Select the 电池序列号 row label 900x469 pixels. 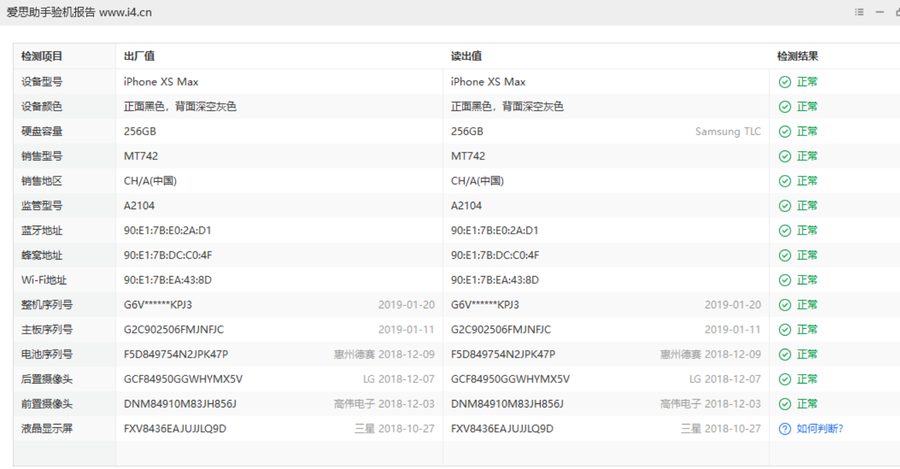47,355
